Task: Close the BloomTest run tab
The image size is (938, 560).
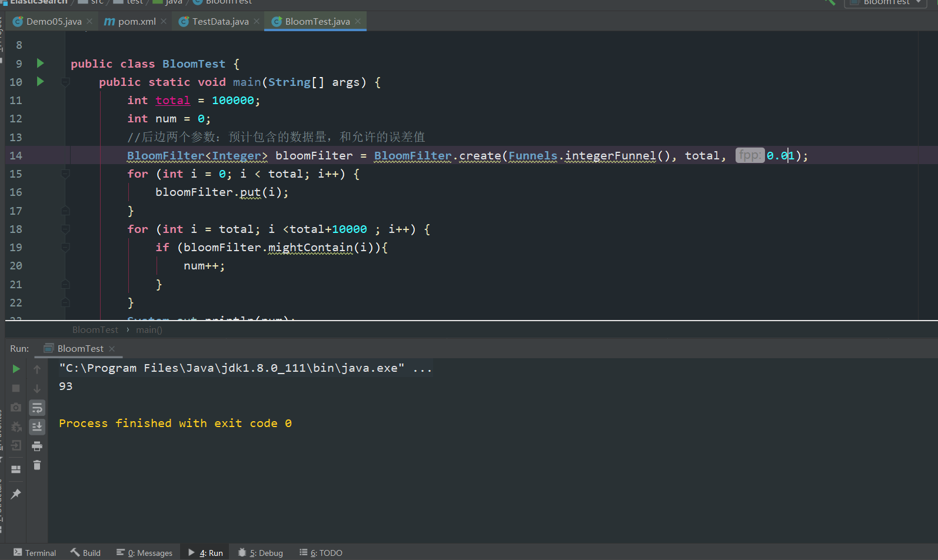Action: (112, 349)
